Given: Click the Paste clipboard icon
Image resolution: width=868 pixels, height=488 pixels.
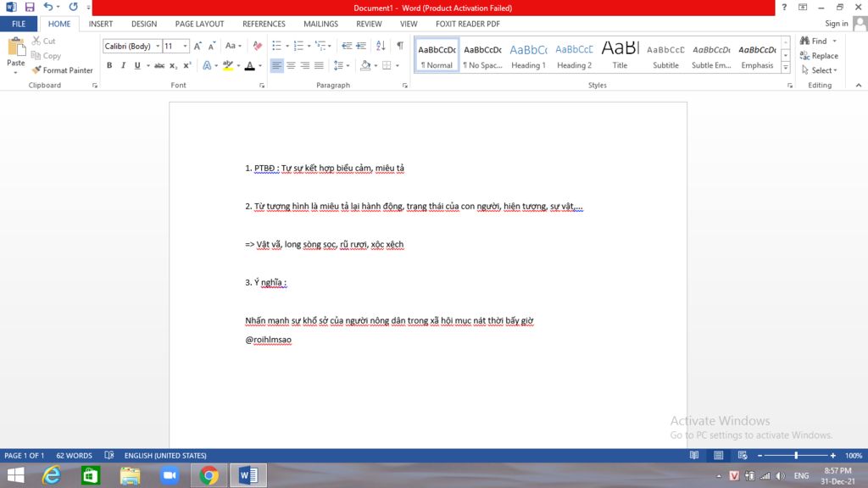Looking at the screenshot, I should [x=15, y=47].
